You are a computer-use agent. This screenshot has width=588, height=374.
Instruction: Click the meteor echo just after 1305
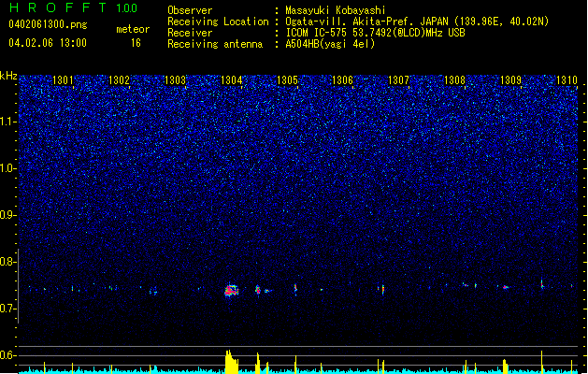(x=295, y=288)
